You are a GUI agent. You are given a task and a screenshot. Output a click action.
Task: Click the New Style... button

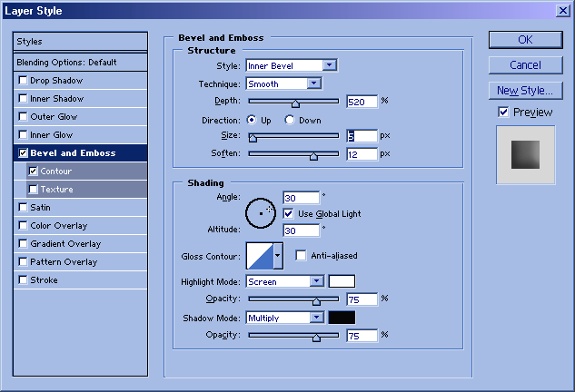coord(526,91)
